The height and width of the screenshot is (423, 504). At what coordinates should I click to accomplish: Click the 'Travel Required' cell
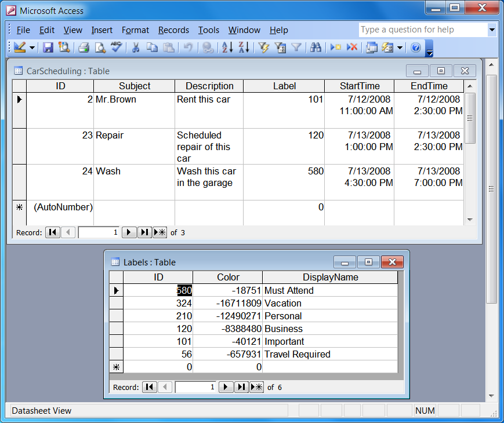click(330, 354)
